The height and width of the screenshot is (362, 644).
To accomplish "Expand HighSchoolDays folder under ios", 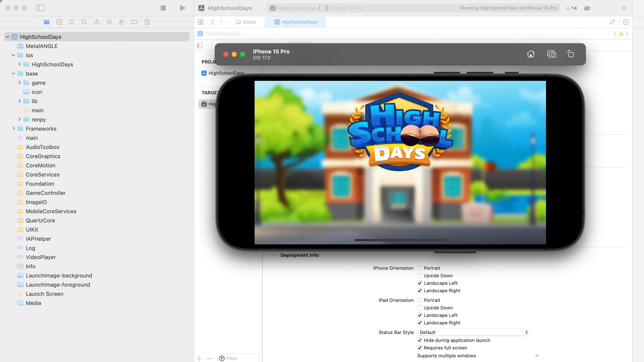I will 19,64.
